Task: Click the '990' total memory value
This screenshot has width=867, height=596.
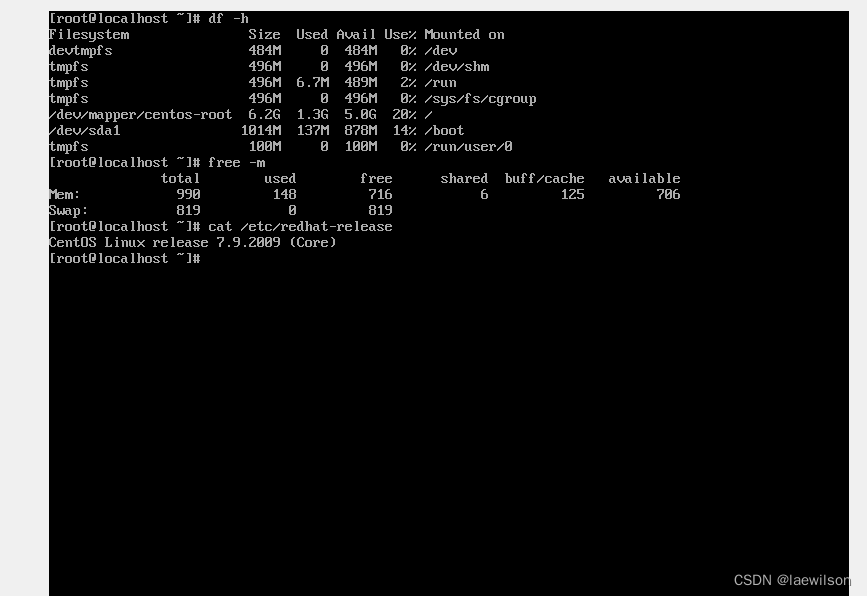Action: (189, 195)
